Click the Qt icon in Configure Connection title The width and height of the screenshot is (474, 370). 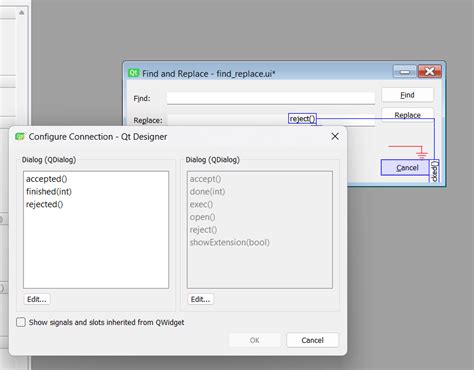[x=20, y=136]
